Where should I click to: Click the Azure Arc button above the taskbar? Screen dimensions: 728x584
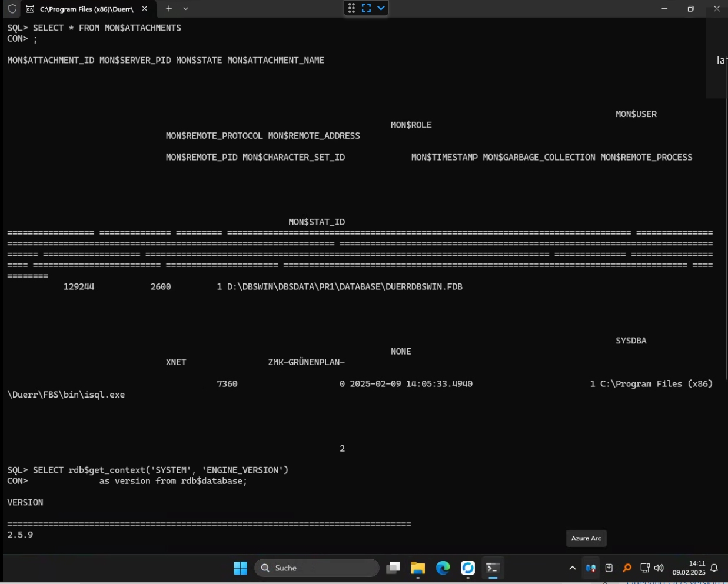point(586,538)
